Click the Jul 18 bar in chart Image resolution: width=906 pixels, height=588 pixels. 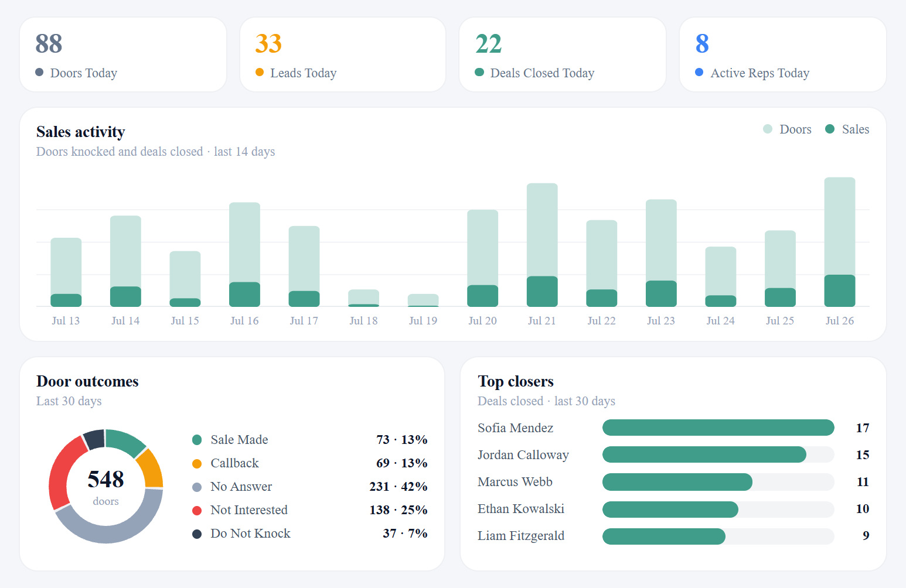[363, 298]
